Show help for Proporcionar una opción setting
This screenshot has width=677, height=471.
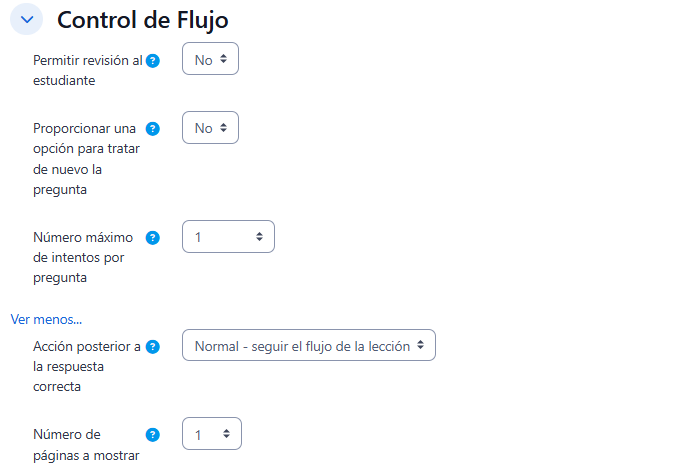153,128
